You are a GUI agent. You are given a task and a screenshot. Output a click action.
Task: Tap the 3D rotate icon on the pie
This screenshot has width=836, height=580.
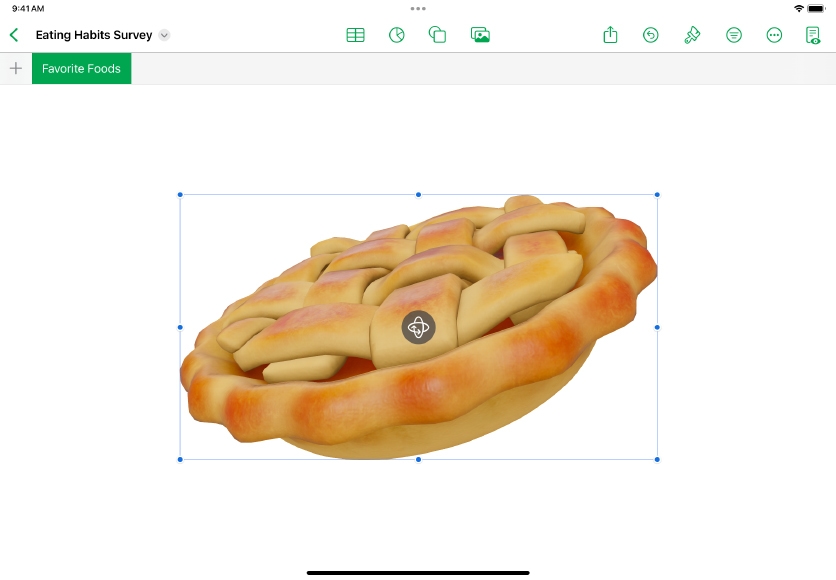(418, 327)
